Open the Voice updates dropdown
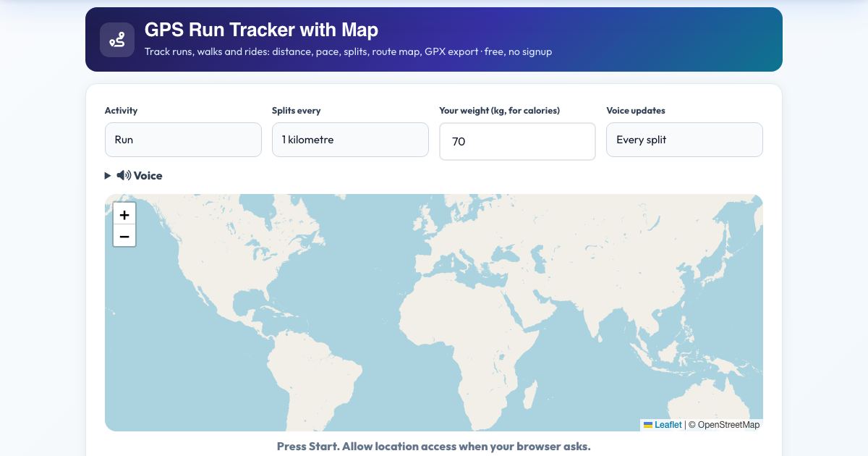868x456 pixels. point(684,140)
